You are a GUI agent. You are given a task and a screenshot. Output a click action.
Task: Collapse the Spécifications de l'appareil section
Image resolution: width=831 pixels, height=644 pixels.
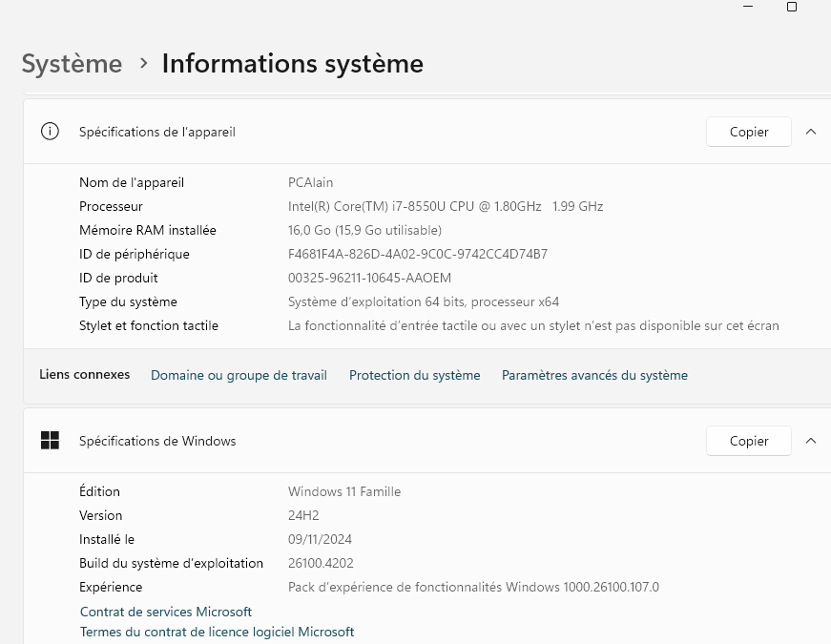point(811,132)
